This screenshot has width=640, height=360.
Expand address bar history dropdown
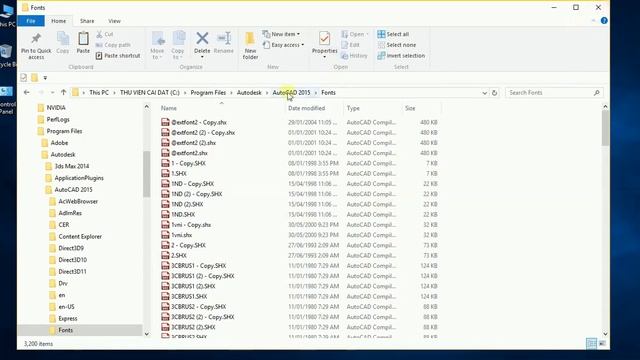(x=484, y=93)
